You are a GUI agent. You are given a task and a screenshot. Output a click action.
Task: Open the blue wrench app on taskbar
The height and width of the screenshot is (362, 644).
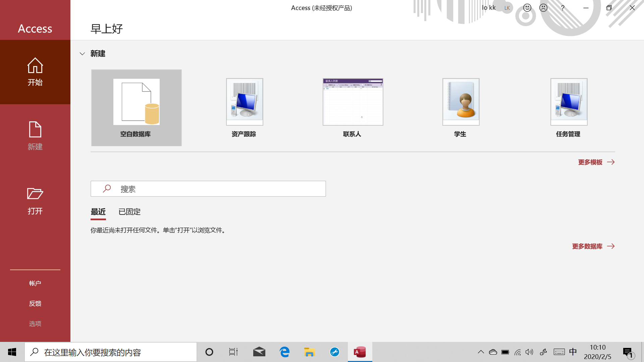point(335,352)
